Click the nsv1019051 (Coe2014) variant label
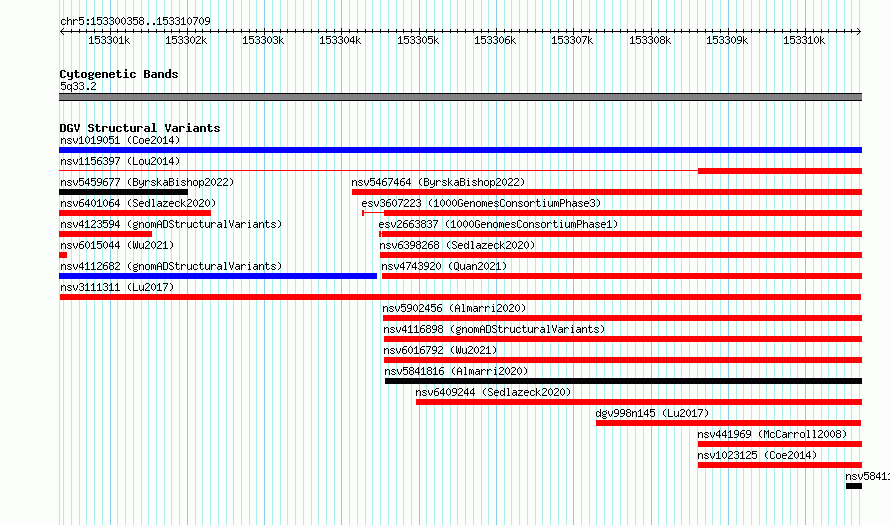Viewport: 890px width, 525px height. tap(120, 140)
